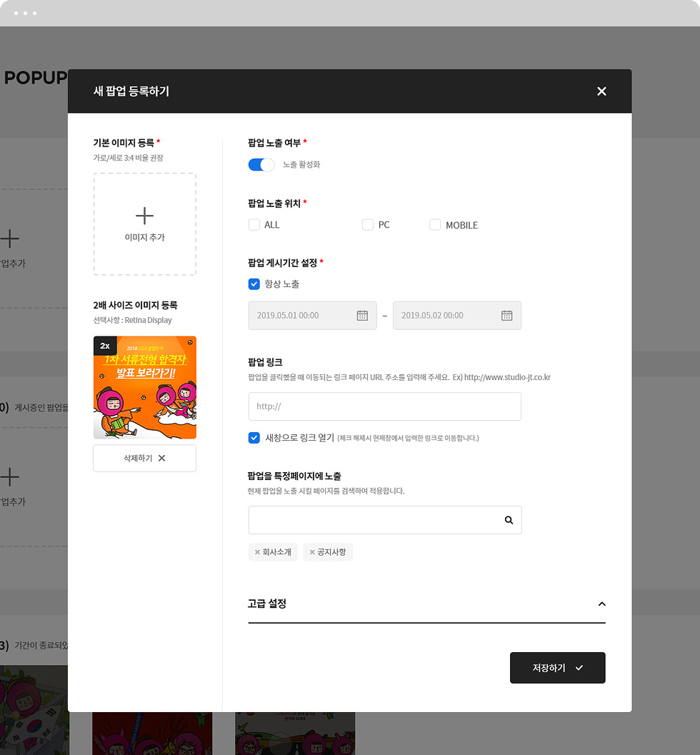Check the ALL position checkbox
700x755 pixels.
pos(254,225)
